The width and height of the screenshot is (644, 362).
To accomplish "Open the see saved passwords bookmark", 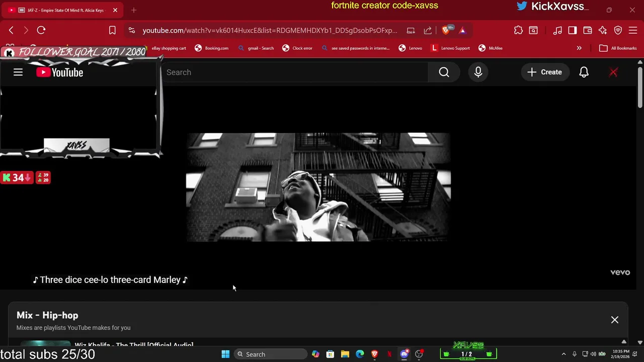I will 356,48.
